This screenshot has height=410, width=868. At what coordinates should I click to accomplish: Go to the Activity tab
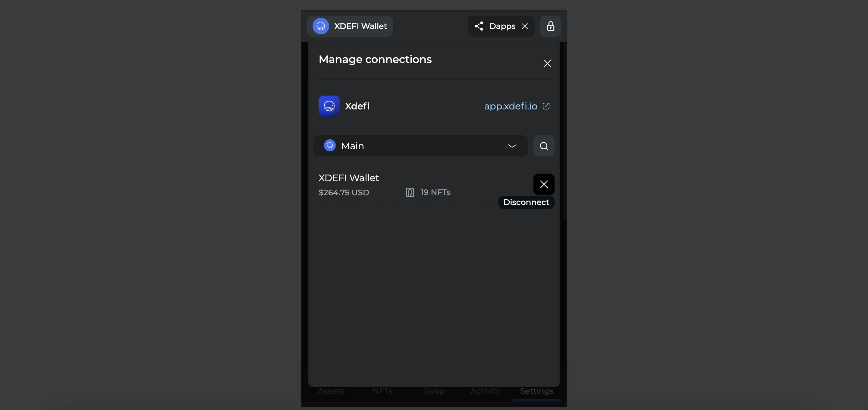coord(485,391)
